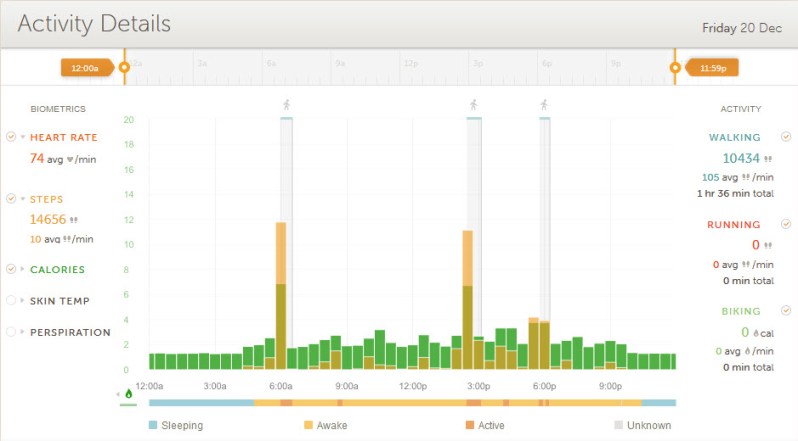798x441 pixels.
Task: Click the walking icon above 3:00p
Action: tap(473, 104)
